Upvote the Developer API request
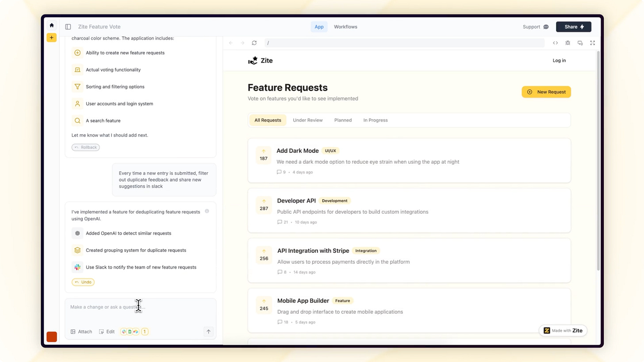The image size is (644, 362). [x=264, y=205]
